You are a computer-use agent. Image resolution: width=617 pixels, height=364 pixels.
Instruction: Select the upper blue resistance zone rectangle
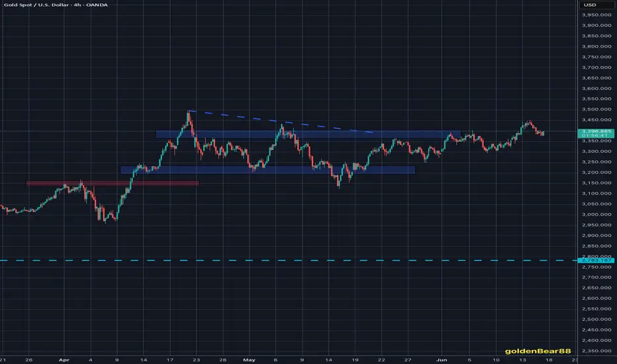(308, 134)
